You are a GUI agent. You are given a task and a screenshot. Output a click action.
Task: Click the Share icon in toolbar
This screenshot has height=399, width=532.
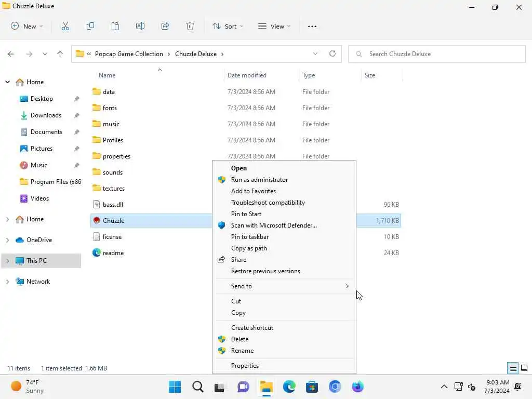point(165,26)
